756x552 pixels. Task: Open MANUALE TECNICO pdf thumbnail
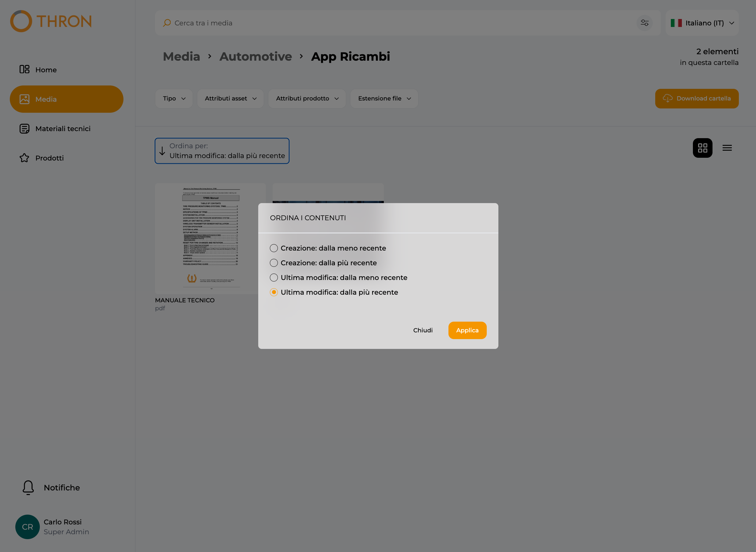tap(210, 239)
